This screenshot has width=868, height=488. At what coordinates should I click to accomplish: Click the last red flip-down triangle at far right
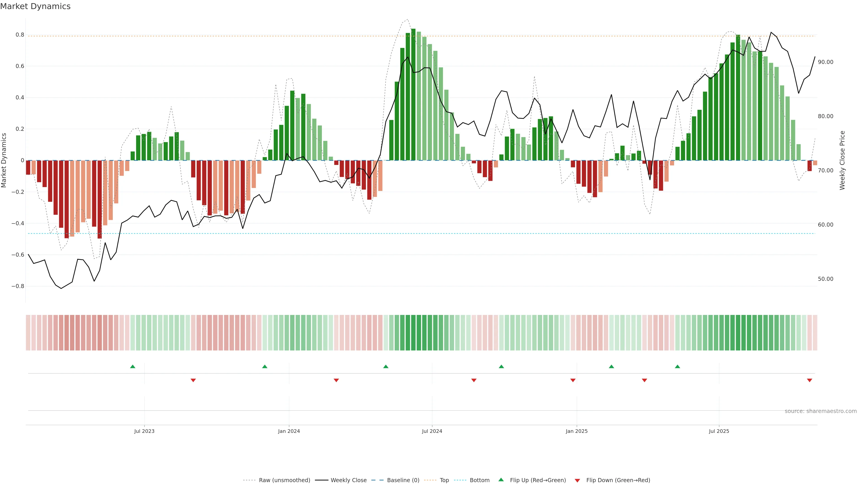(x=809, y=380)
